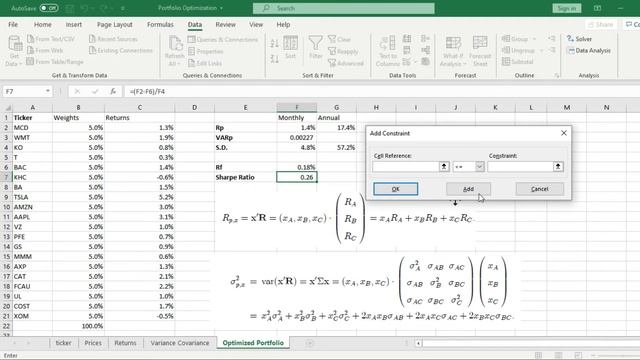Open Advanced filter options

click(346, 63)
